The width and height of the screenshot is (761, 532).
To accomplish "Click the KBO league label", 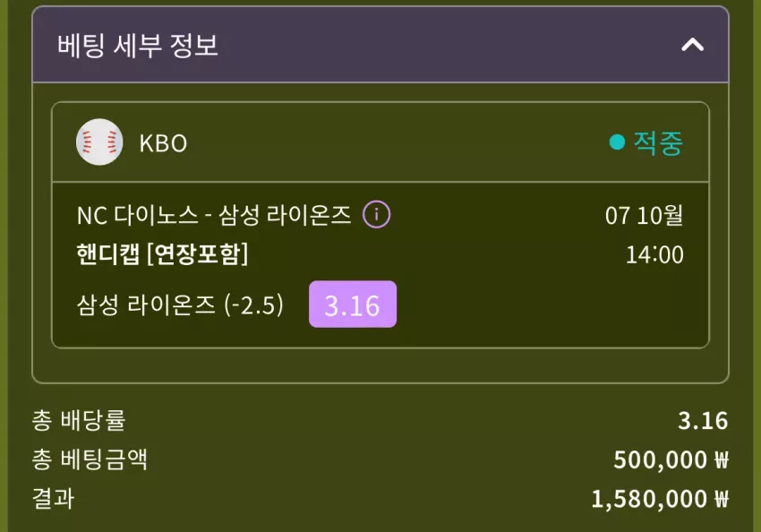I will pos(163,143).
